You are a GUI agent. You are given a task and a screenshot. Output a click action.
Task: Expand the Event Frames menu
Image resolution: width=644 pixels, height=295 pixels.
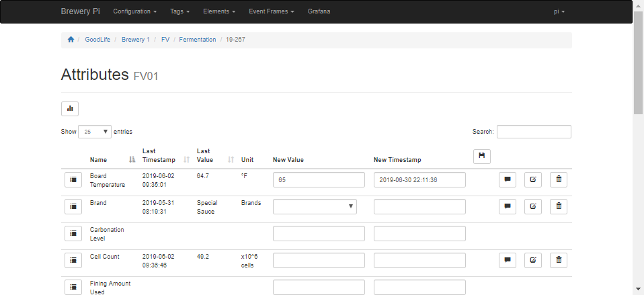(x=272, y=11)
